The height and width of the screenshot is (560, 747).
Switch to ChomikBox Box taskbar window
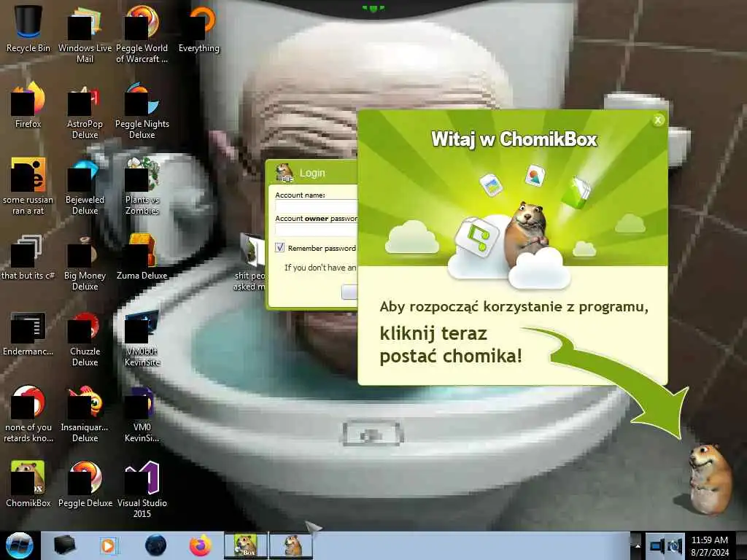click(x=246, y=545)
